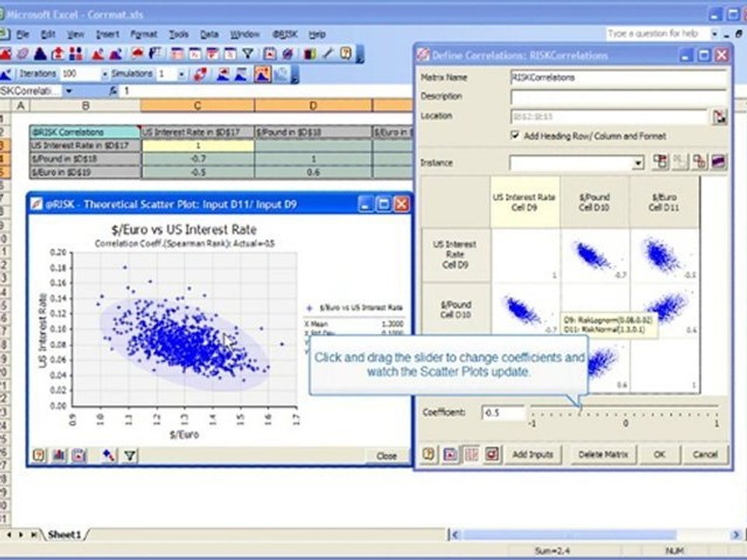
Task: Expand the simulation toolbar options chevron
Action: pos(296,75)
